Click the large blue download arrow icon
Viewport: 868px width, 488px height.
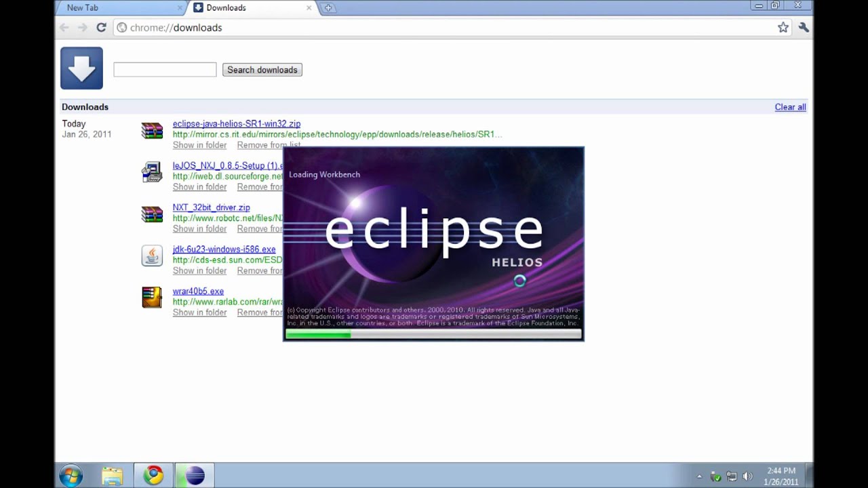coord(81,68)
